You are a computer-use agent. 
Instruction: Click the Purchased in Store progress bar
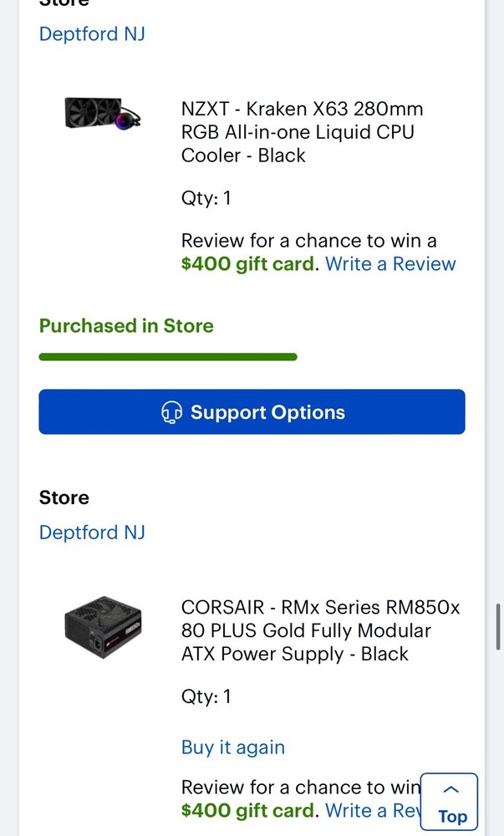click(167, 356)
